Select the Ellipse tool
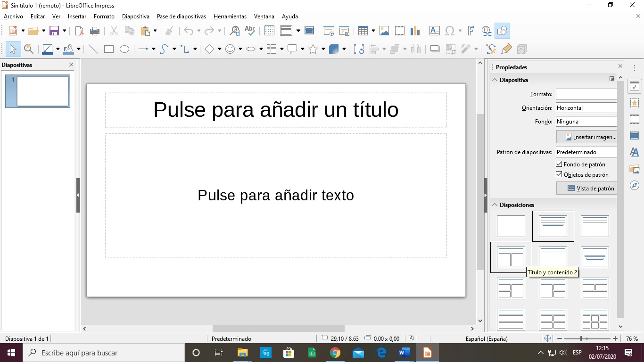The width and height of the screenshot is (644, 362). [x=124, y=49]
